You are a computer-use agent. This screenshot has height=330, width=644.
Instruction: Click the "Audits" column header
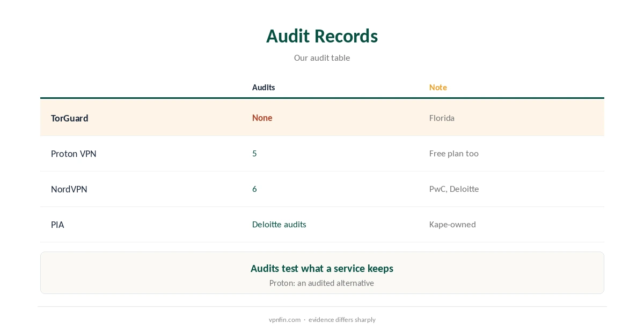[x=264, y=87]
